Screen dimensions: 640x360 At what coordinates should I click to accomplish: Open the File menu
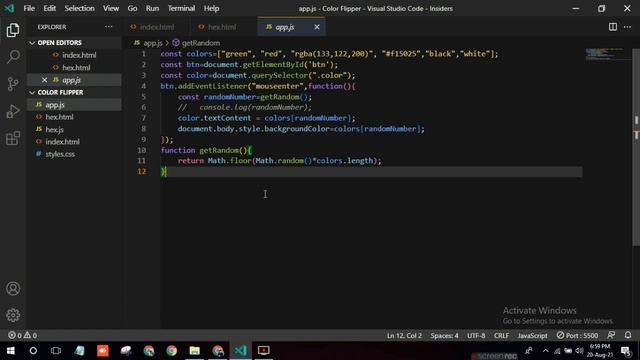point(29,8)
